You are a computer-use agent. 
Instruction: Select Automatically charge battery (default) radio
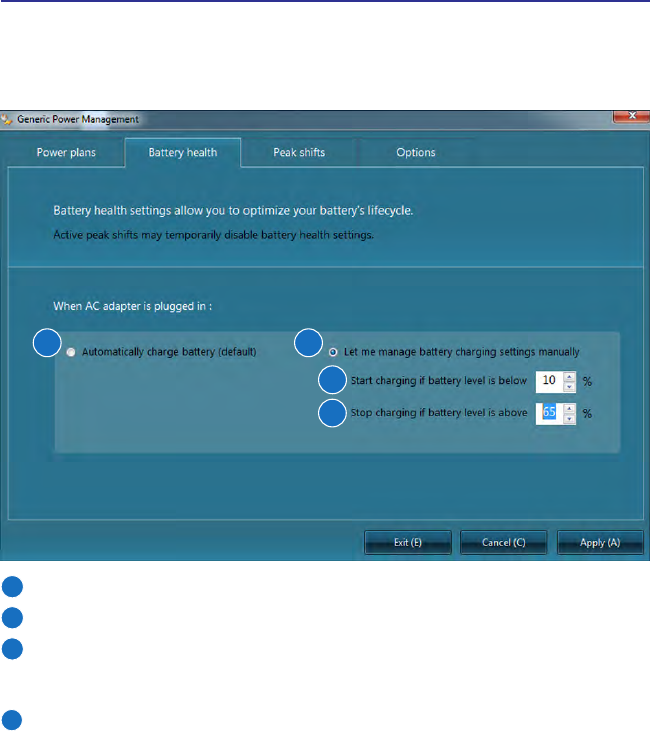tap(71, 352)
